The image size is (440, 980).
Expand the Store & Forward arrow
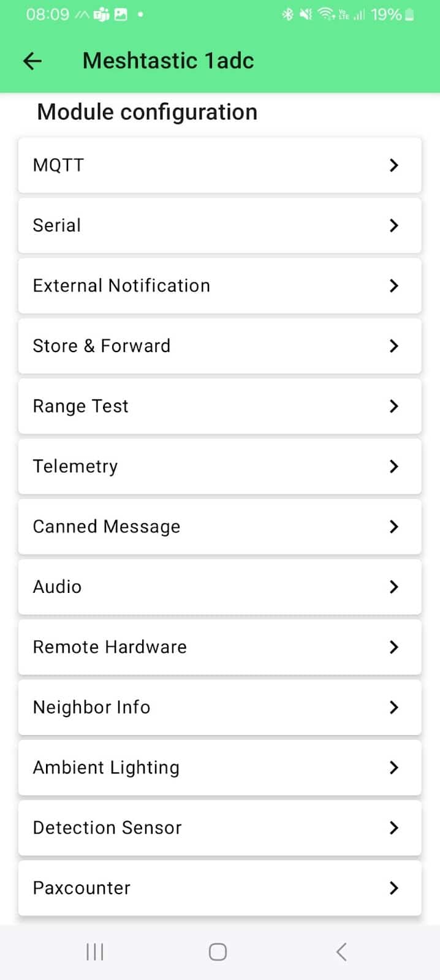[393, 346]
